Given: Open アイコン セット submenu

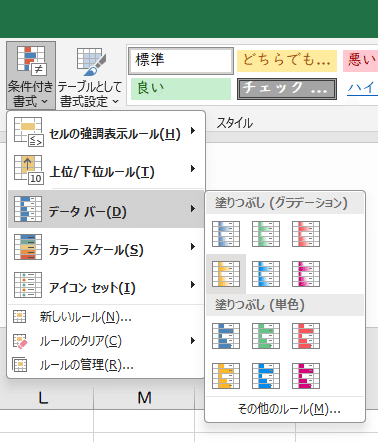Looking at the screenshot, I should click(106, 285).
